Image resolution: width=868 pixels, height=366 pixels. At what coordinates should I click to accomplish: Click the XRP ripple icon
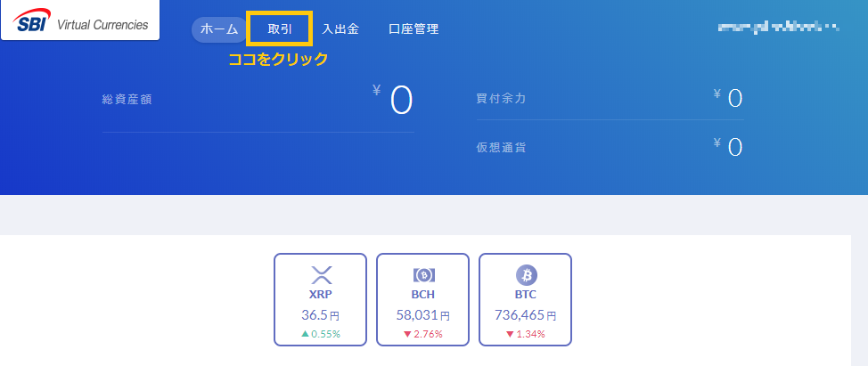[x=321, y=275]
